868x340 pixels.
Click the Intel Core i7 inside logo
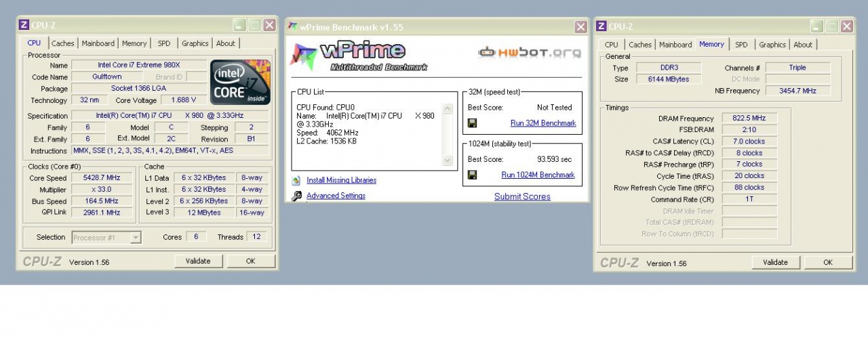[x=240, y=82]
